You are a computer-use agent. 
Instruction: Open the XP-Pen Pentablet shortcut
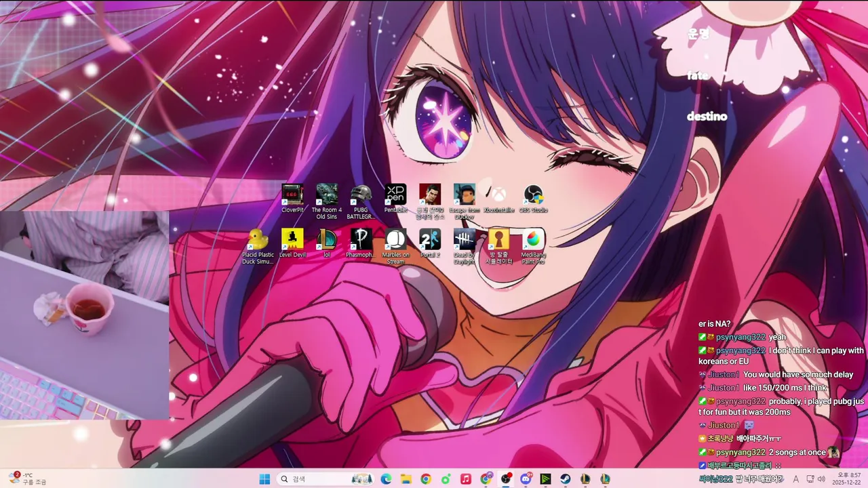[395, 199]
